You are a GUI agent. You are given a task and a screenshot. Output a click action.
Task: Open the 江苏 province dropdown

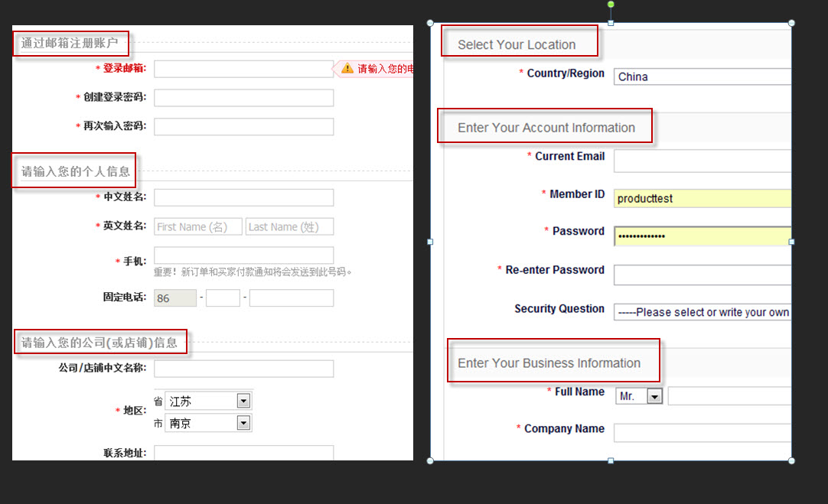pyautogui.click(x=208, y=401)
